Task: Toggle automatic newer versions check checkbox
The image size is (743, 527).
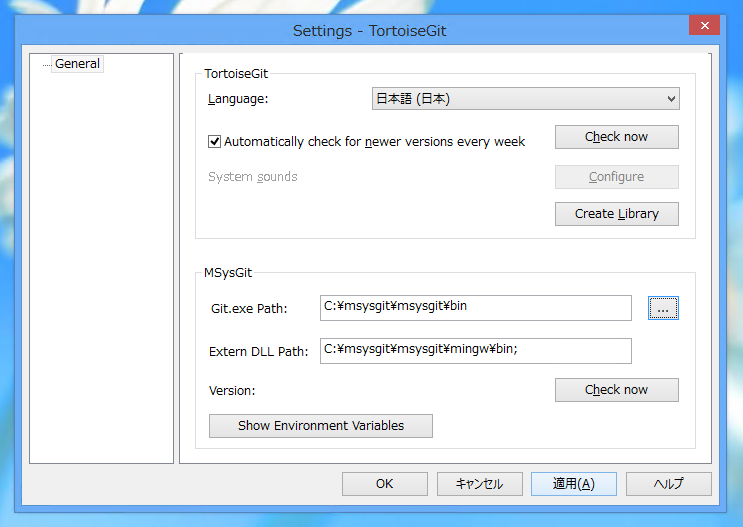Action: click(214, 141)
